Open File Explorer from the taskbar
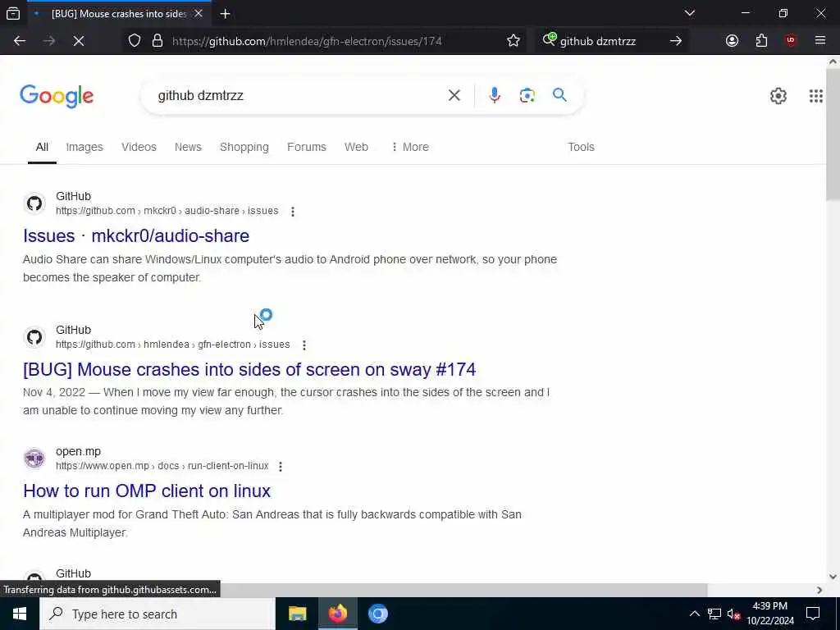 [x=297, y=614]
